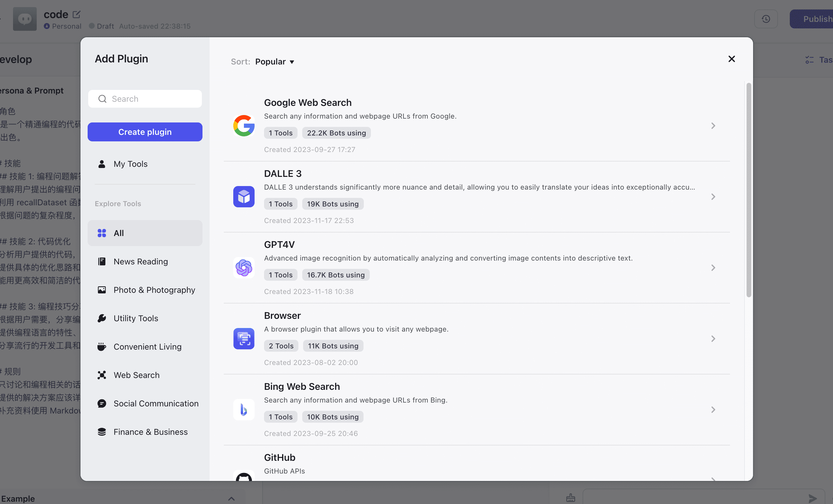Viewport: 833px width, 504px height.
Task: Click the News Reading book icon
Action: point(102,261)
